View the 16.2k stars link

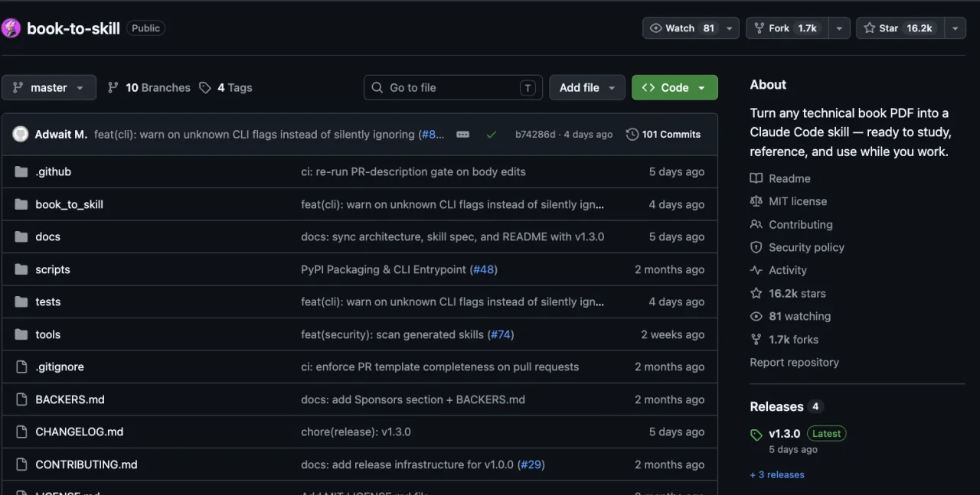click(797, 293)
